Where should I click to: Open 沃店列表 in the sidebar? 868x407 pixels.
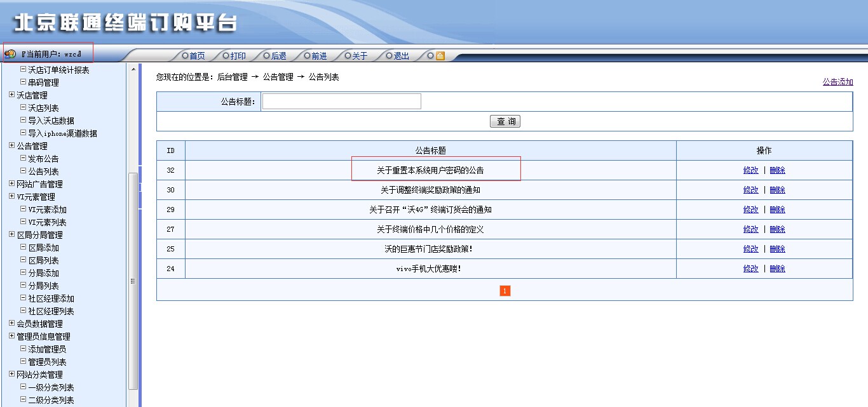click(43, 108)
